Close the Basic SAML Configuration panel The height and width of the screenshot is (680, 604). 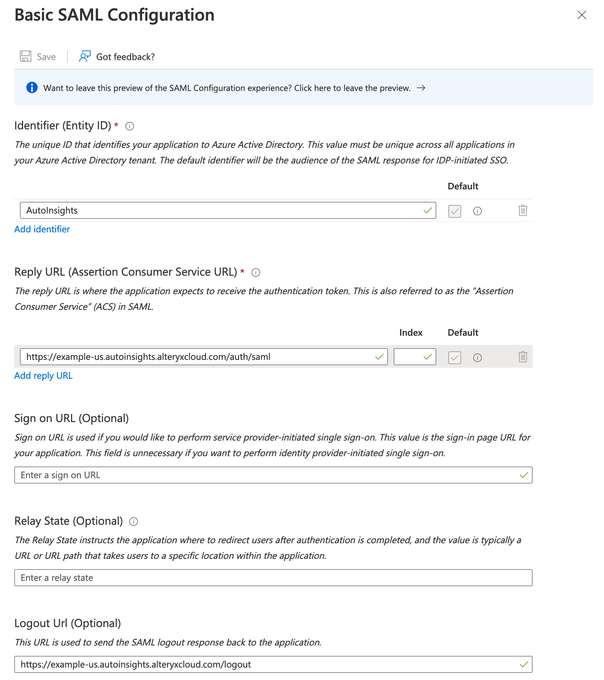pyautogui.click(x=582, y=16)
